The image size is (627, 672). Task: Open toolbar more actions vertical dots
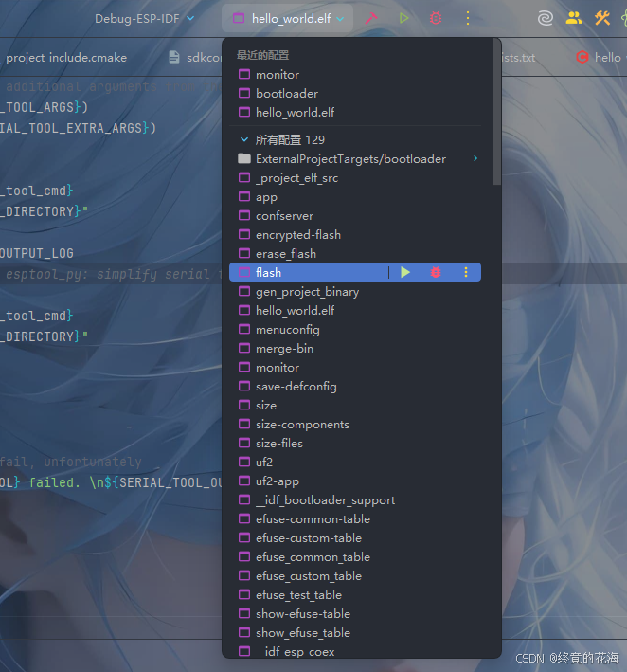pos(468,18)
